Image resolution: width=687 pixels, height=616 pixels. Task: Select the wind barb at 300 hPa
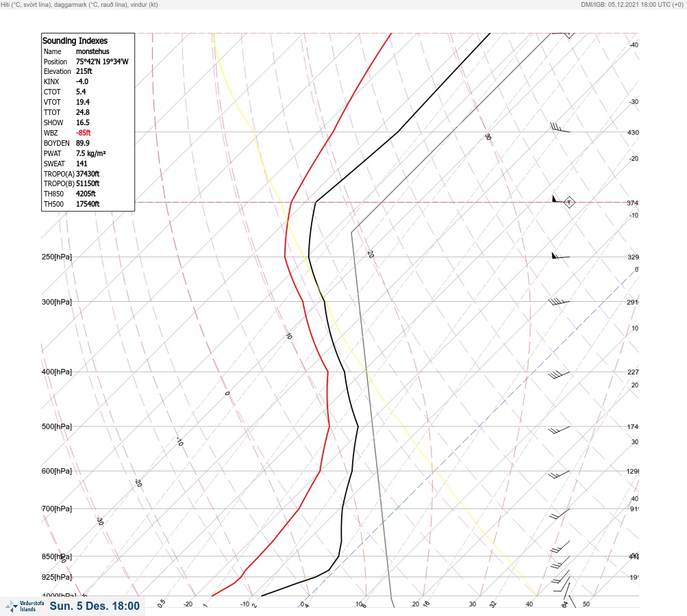[559, 301]
